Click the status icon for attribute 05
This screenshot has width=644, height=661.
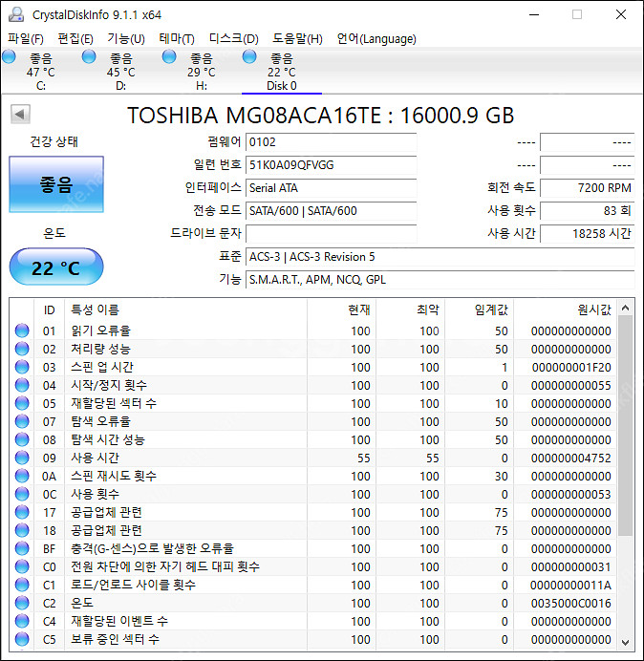22,403
